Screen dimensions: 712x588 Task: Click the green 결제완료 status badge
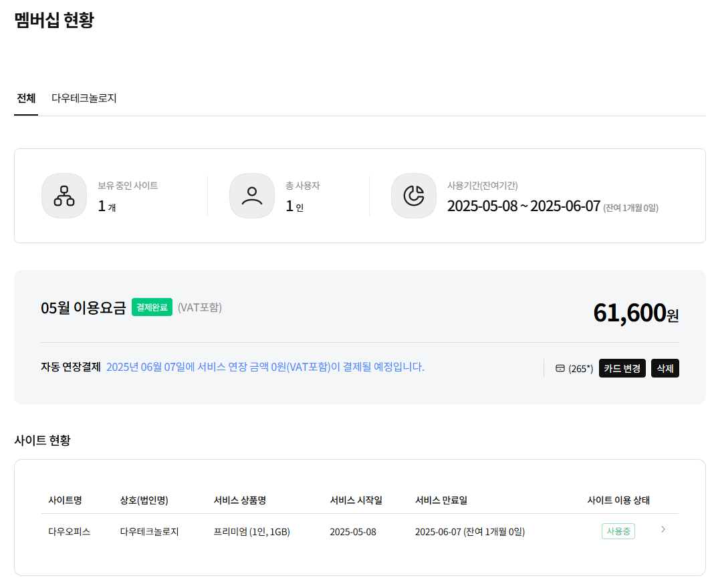coord(152,307)
